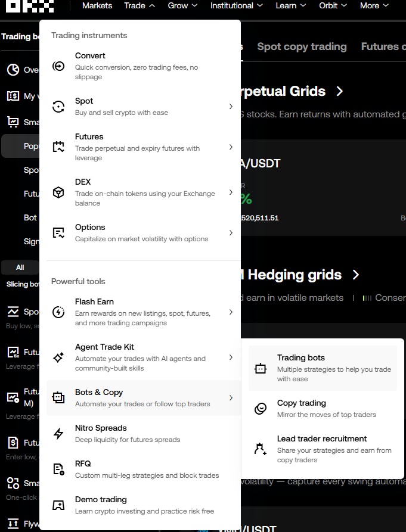Click the sidebar wallet icon beside My
The width and height of the screenshot is (406, 532).
click(x=13, y=96)
